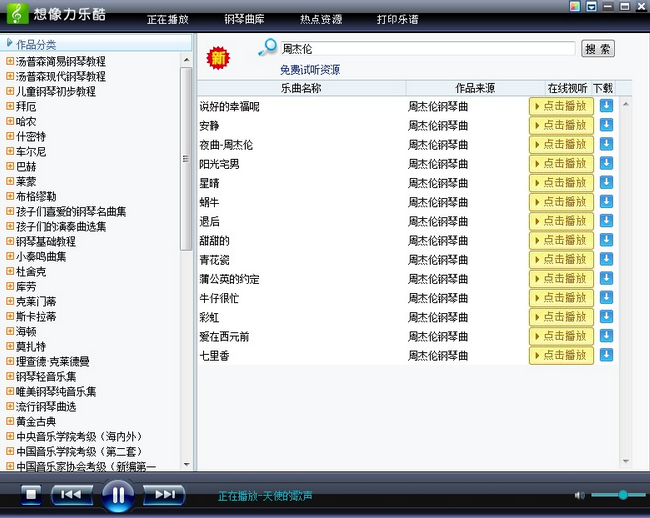Download the song 青花瓷

(x=606, y=259)
